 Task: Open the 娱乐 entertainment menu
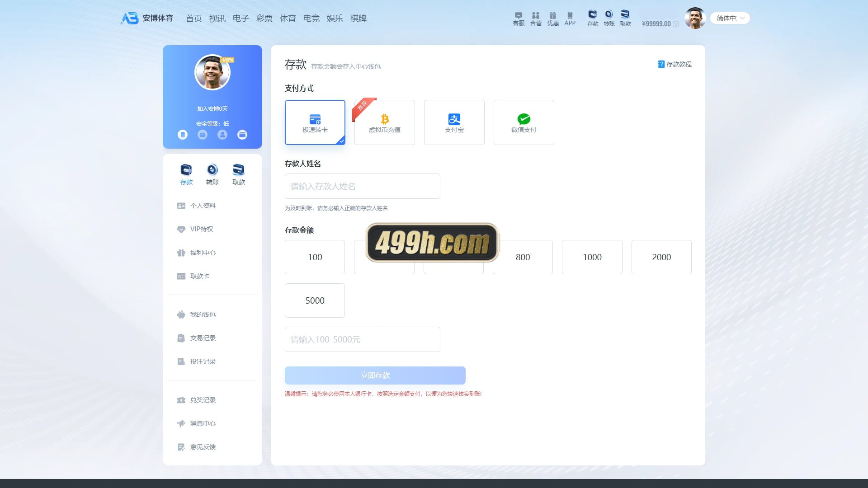coord(335,19)
